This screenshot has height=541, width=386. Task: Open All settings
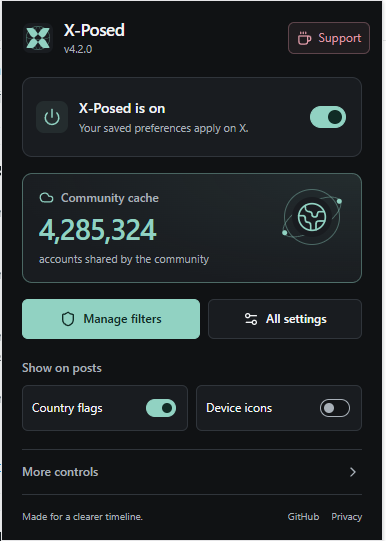[x=285, y=319]
